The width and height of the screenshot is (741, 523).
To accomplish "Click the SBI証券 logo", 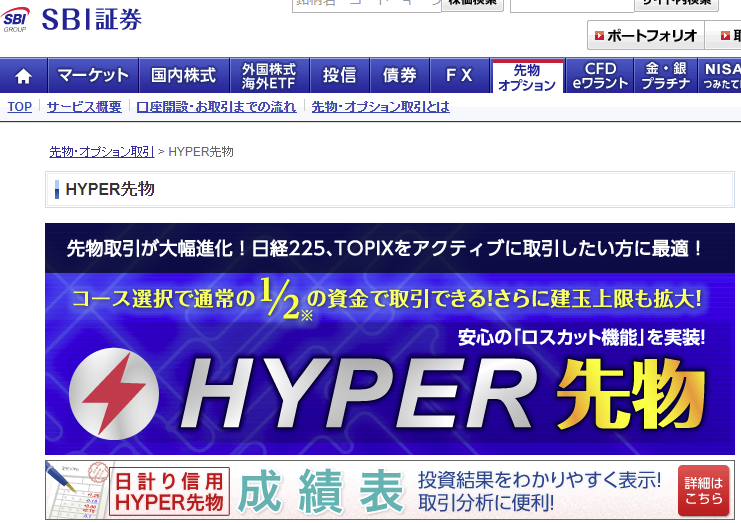I will tap(71, 19).
